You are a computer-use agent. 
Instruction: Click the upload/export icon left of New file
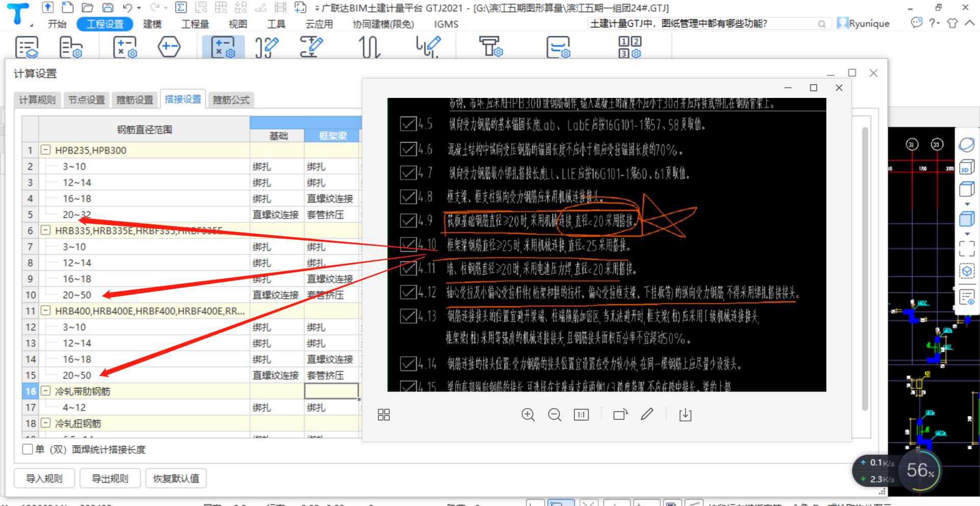coord(47,8)
